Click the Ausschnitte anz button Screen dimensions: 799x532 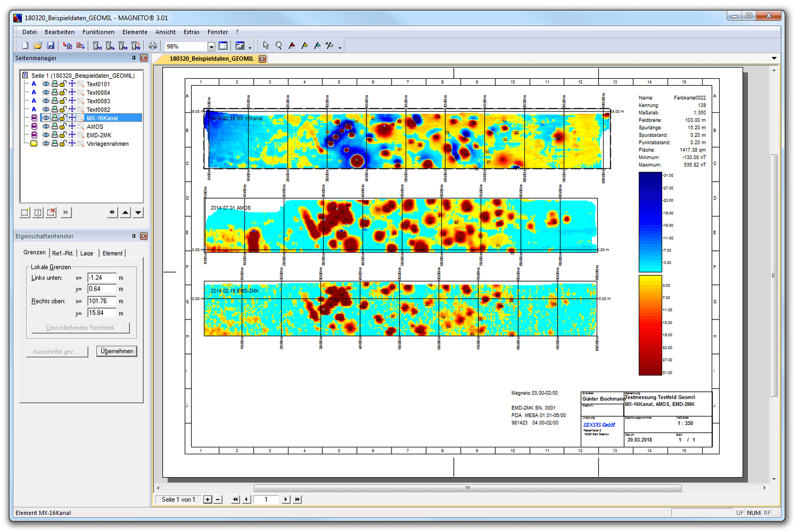pyautogui.click(x=56, y=351)
